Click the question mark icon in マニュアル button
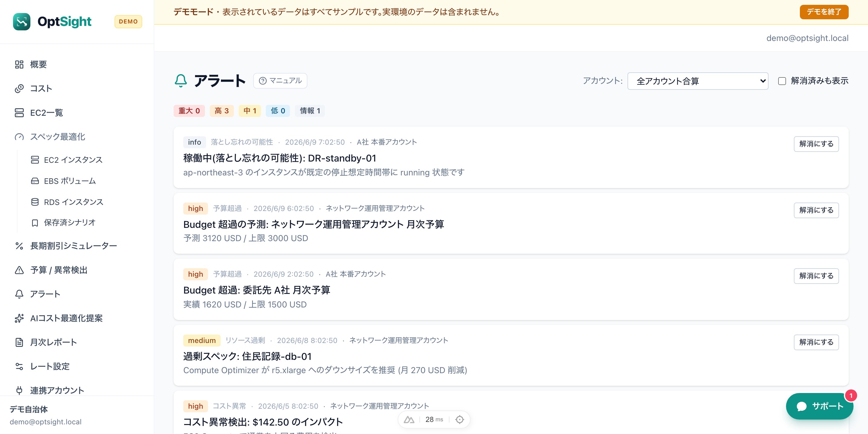Screen dimensions: 868x434 263,81
